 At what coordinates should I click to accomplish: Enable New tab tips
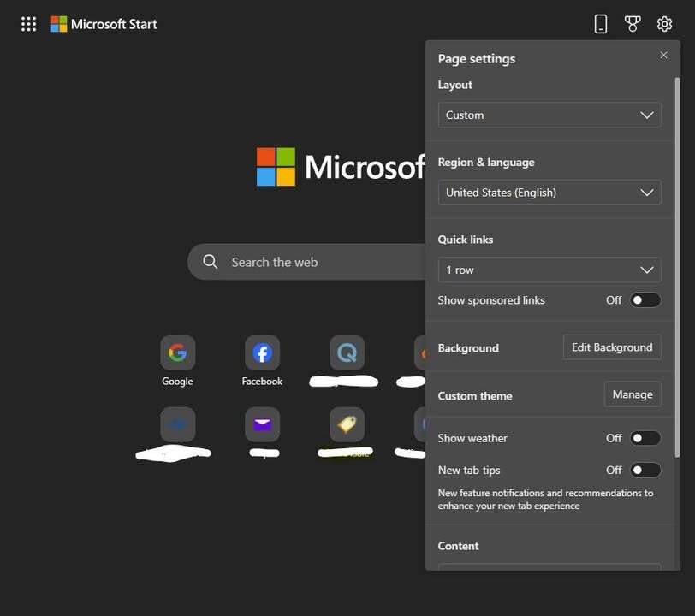(645, 470)
